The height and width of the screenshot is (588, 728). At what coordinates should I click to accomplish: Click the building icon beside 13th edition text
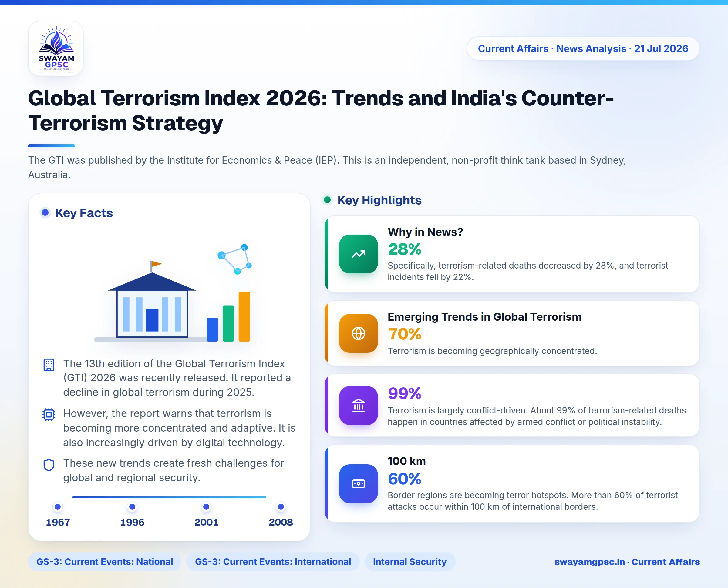(49, 365)
